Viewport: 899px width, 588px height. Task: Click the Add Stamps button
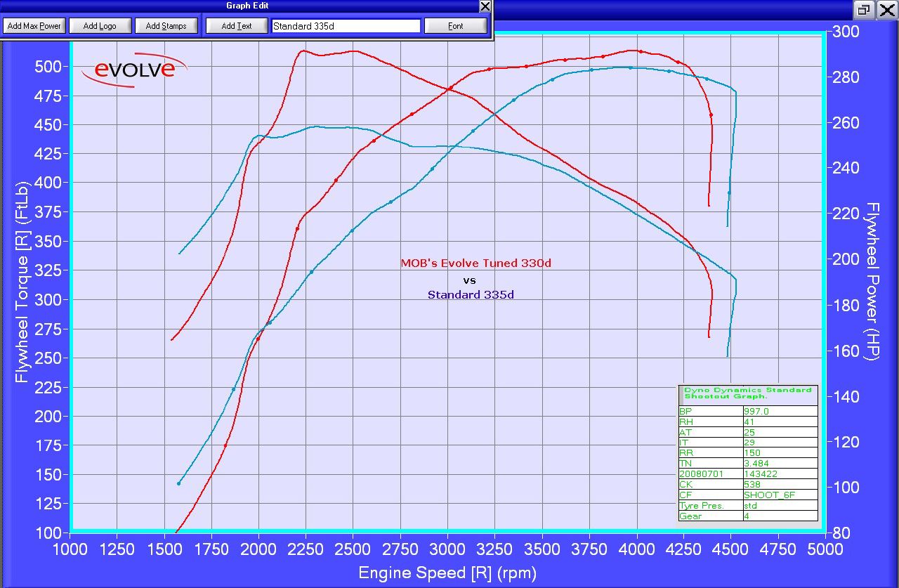166,26
